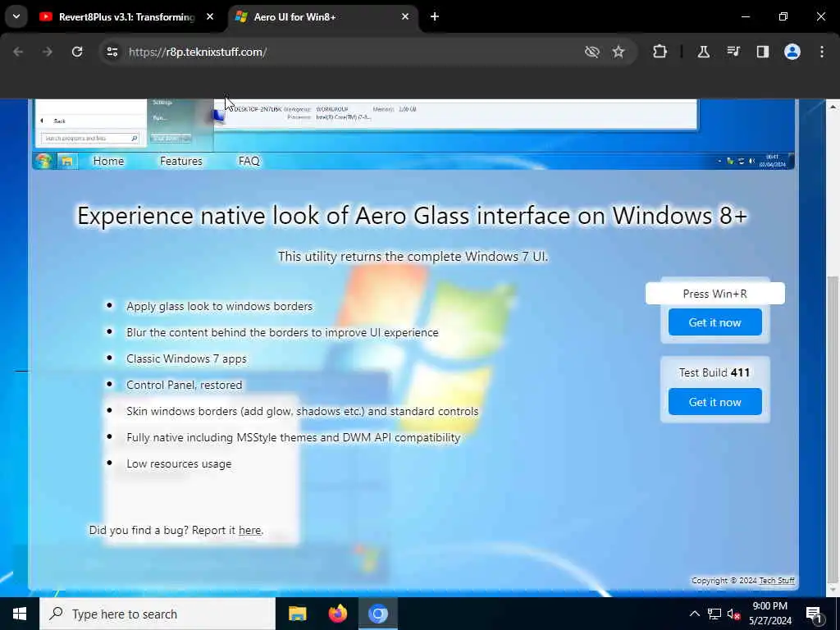The image size is (840, 630).
Task: Open Chrome Labs flask icon
Action: pos(703,52)
